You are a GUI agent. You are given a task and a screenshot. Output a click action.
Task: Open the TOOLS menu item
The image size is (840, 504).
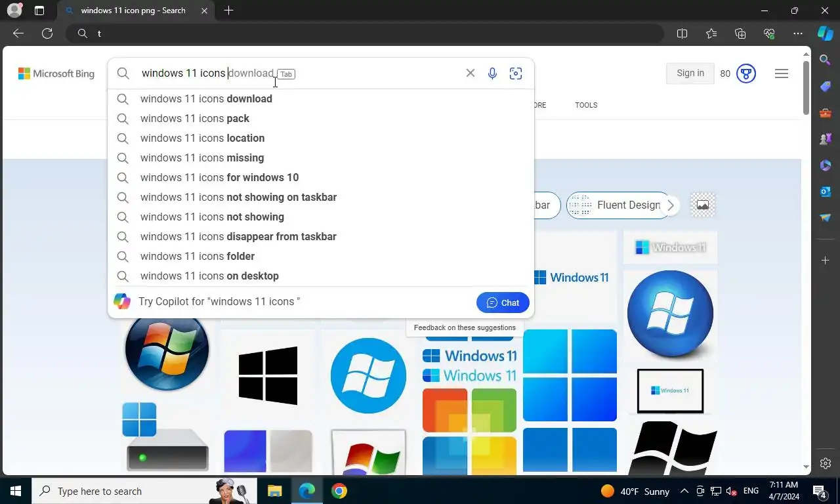coord(586,105)
